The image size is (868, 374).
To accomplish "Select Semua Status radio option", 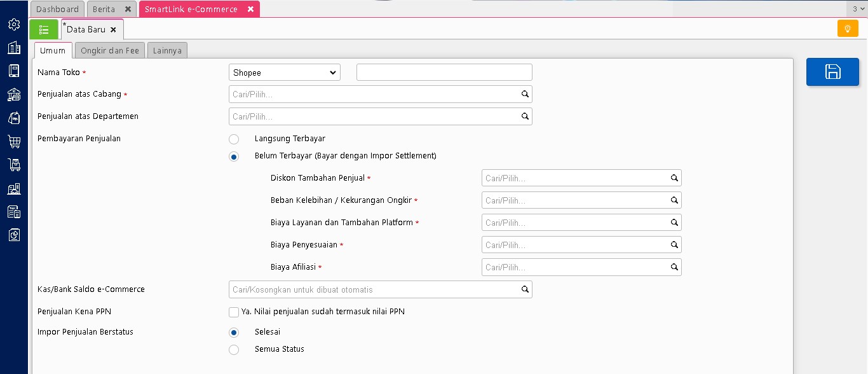I will 234,349.
